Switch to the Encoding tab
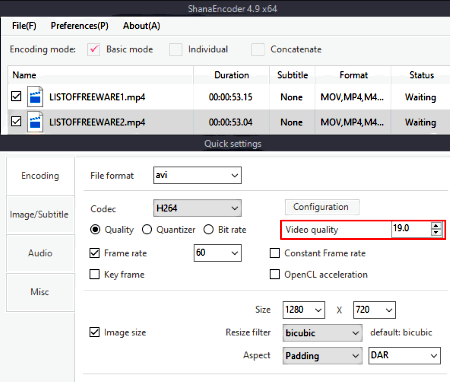Viewport: 450px width, 382px height. [40, 176]
